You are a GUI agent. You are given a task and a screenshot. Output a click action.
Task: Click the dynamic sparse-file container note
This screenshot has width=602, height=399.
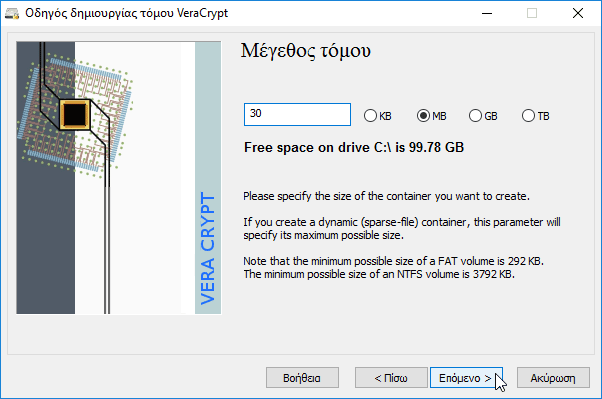tap(402, 228)
